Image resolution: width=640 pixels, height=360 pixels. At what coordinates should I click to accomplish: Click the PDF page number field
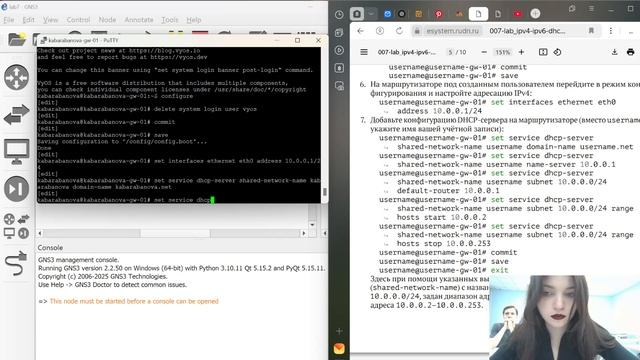click(450, 52)
